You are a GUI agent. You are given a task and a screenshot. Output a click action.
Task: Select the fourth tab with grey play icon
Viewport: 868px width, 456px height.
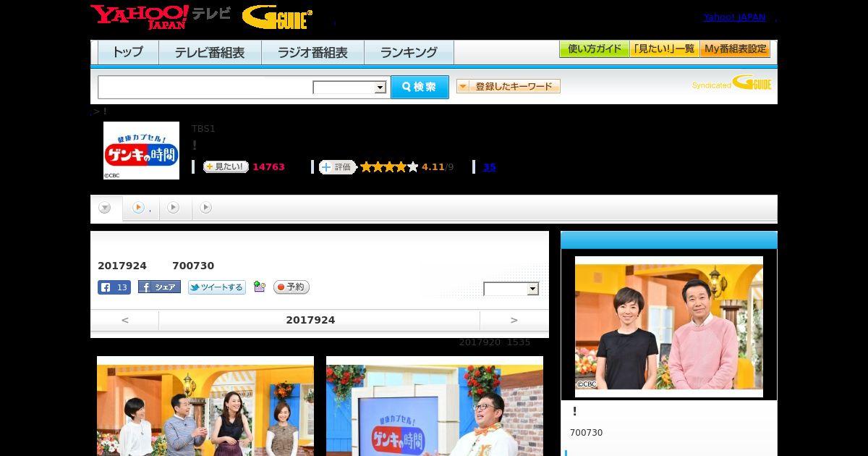pyautogui.click(x=206, y=208)
